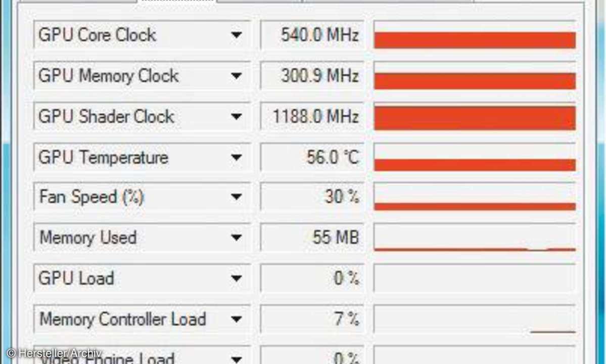The height and width of the screenshot is (364, 606).
Task: Click the GPU Core Clock red graph
Action: (475, 35)
